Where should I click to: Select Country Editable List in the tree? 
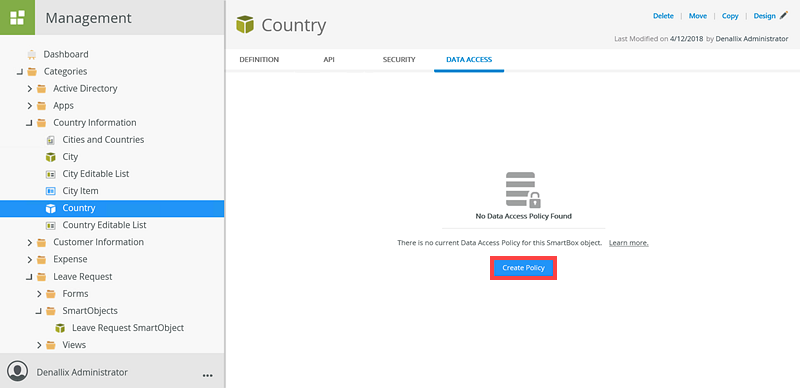click(105, 225)
